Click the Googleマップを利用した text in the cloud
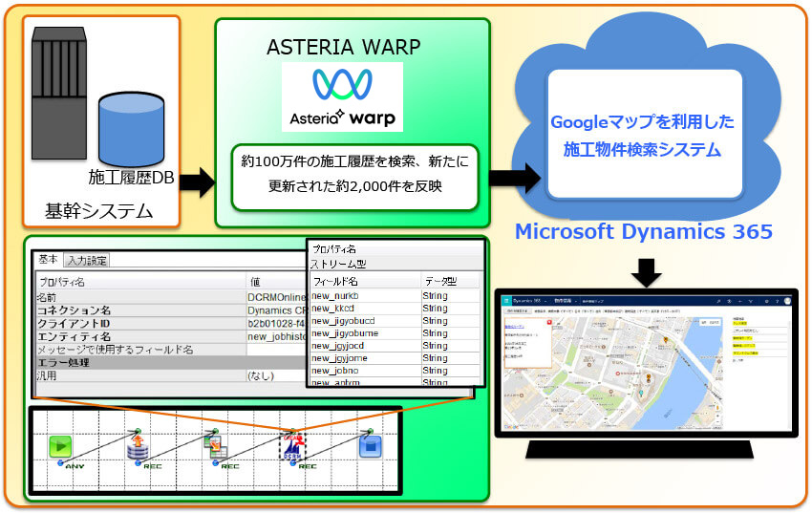This screenshot has width=812, height=513. (642, 121)
